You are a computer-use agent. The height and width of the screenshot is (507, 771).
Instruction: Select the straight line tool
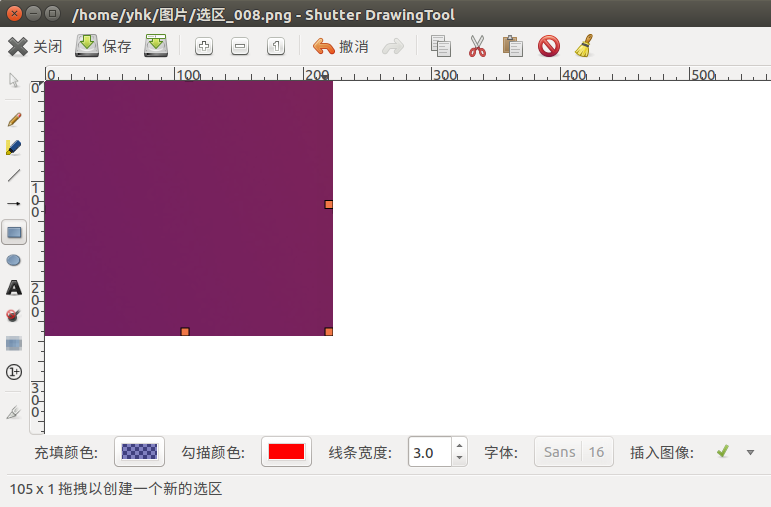(x=14, y=176)
